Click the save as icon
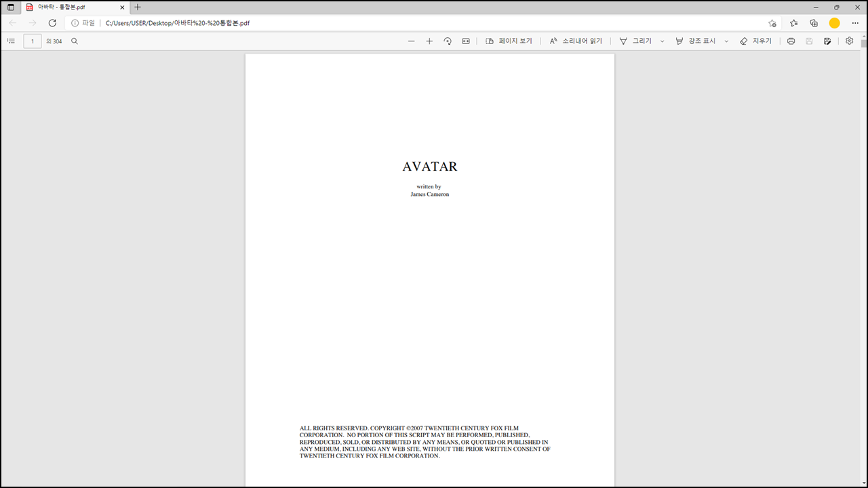The image size is (868, 488). click(x=827, y=41)
